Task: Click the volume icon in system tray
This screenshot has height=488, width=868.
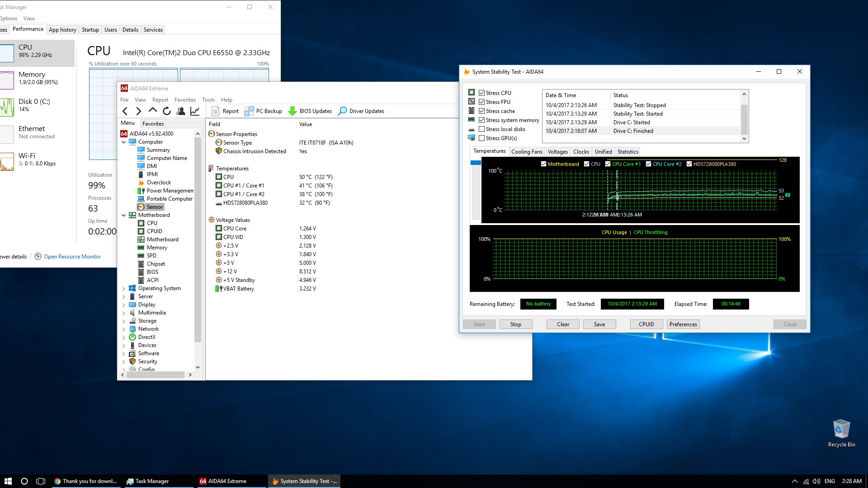Action: coord(816,481)
